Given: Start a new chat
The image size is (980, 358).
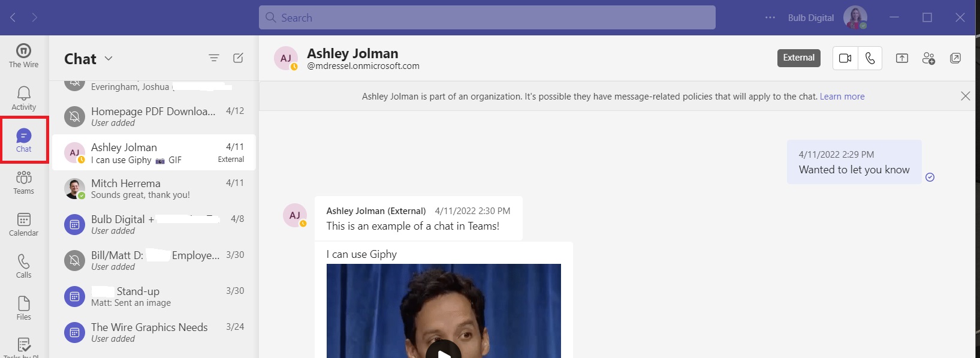Looking at the screenshot, I should (238, 58).
